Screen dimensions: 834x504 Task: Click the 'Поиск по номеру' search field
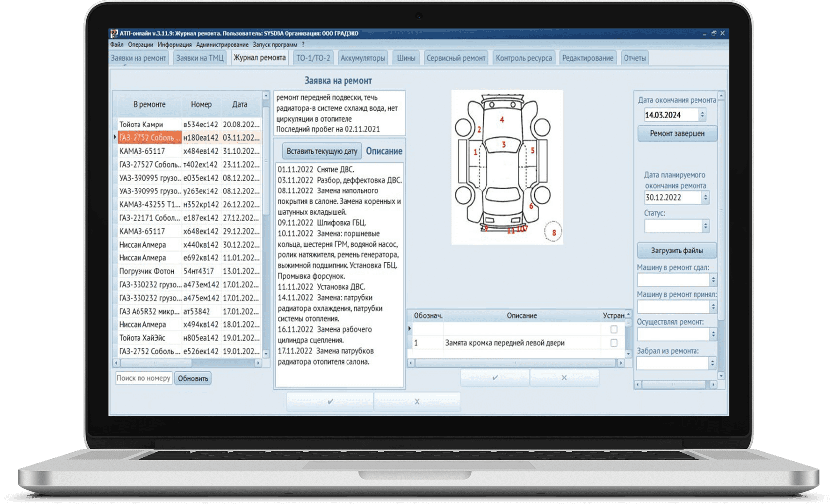pyautogui.click(x=143, y=378)
